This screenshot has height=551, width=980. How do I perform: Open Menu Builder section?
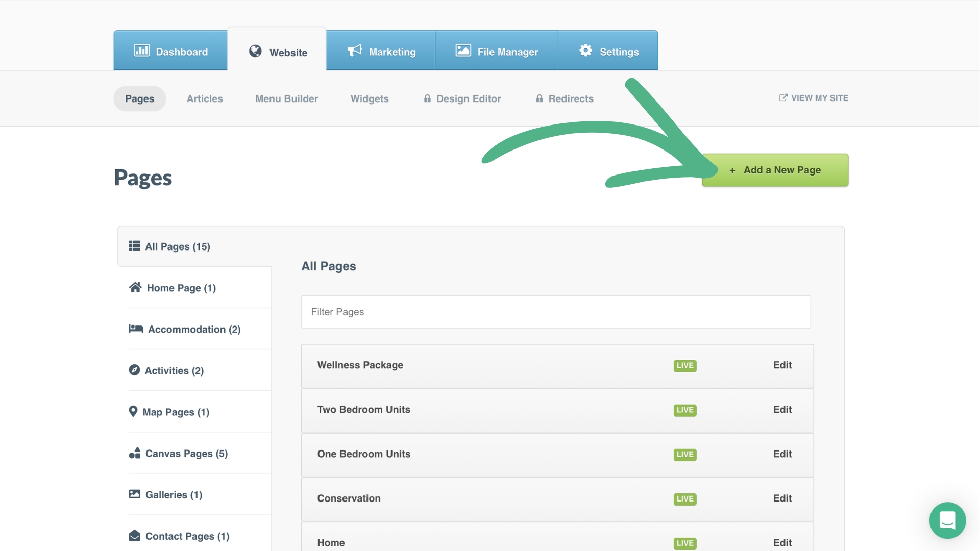coord(286,99)
